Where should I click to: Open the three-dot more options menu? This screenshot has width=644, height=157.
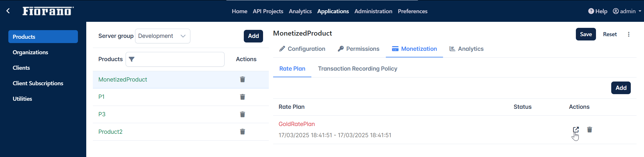pyautogui.click(x=629, y=34)
